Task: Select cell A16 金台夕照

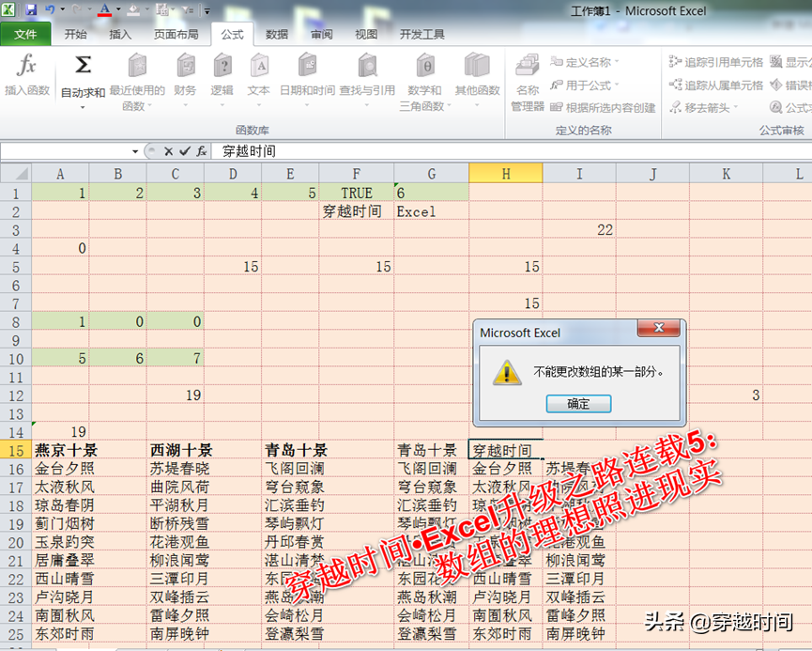Action: [60, 469]
